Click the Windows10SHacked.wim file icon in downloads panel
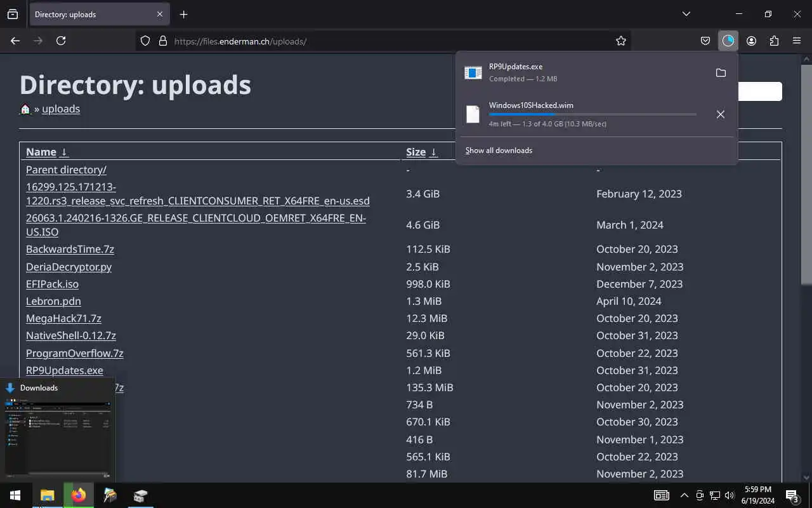812x508 pixels. point(473,114)
